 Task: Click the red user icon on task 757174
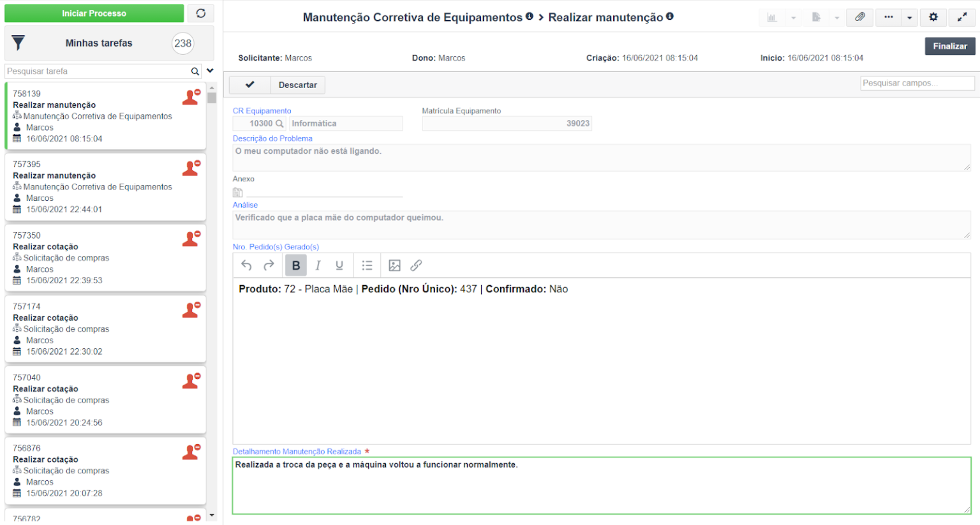[x=191, y=310]
